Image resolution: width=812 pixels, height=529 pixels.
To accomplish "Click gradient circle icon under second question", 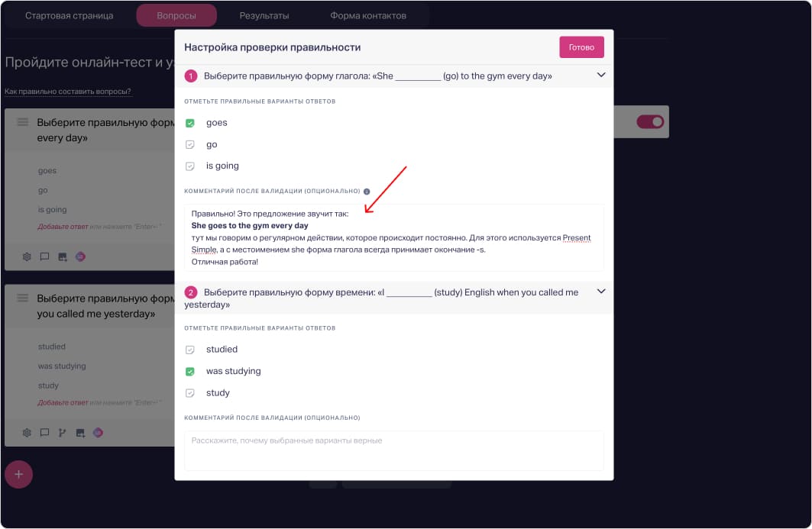I will (98, 433).
